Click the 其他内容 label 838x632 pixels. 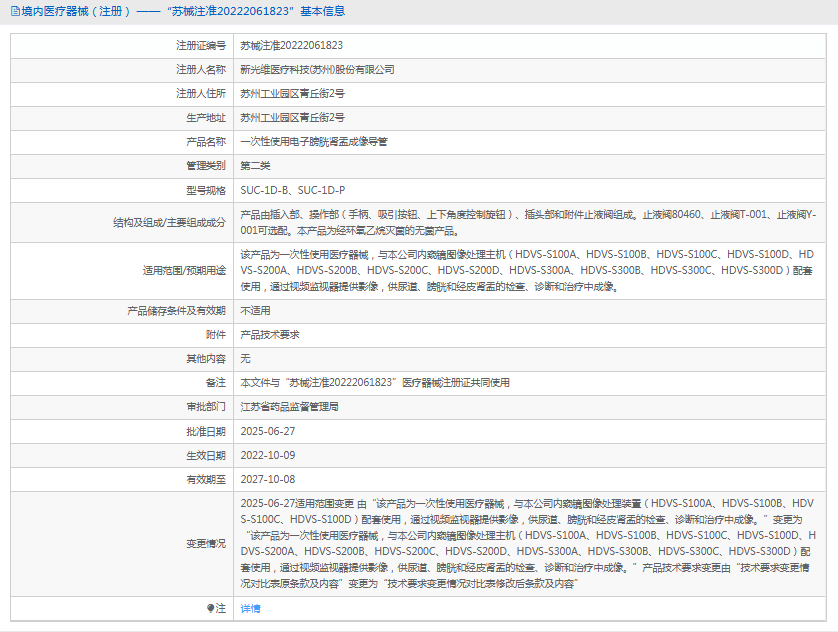coord(206,358)
